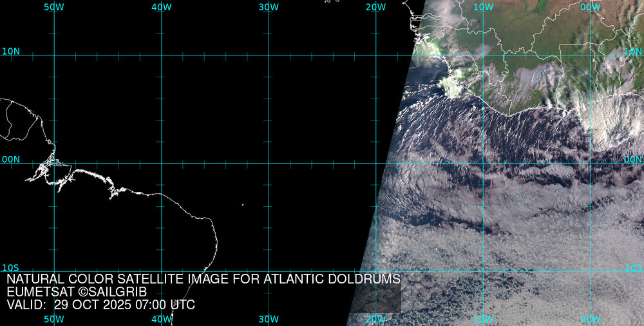Click the VALID 29 OCT 2025 timestamp

[x=100, y=305]
